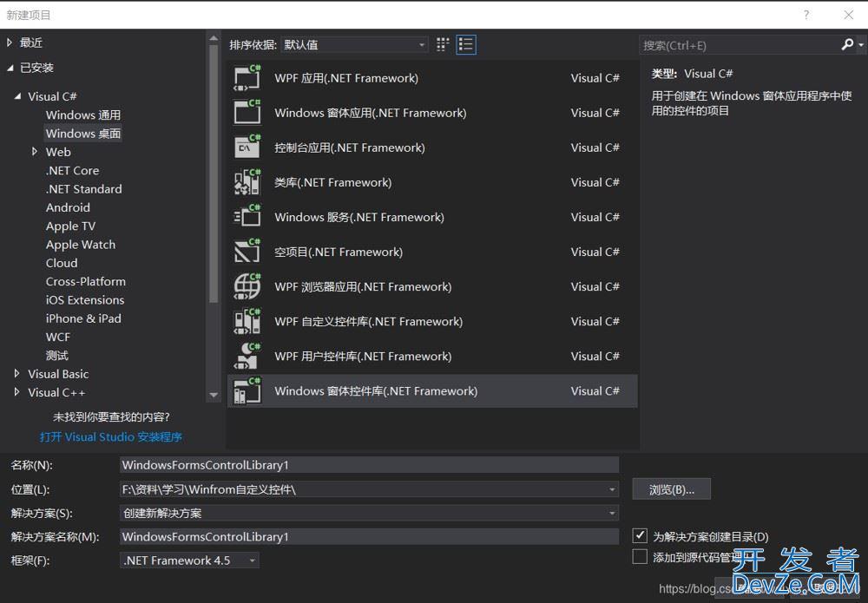
Task: Select Cross-Platform category
Action: 86,282
